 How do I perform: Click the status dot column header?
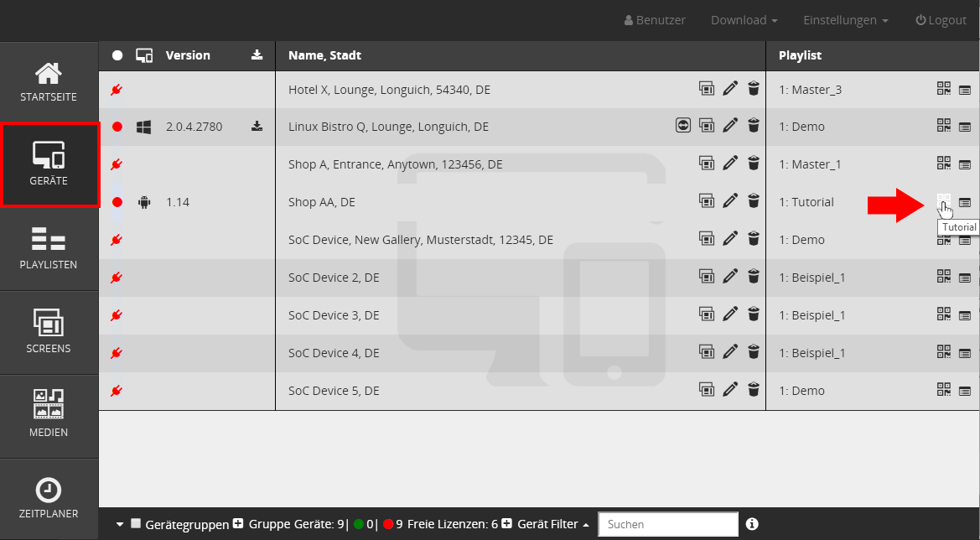[x=117, y=55]
